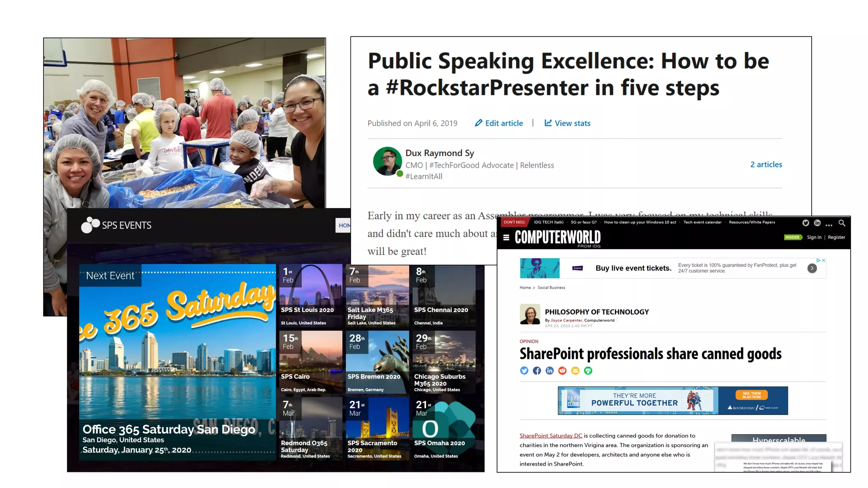Click the Register link

click(x=836, y=237)
